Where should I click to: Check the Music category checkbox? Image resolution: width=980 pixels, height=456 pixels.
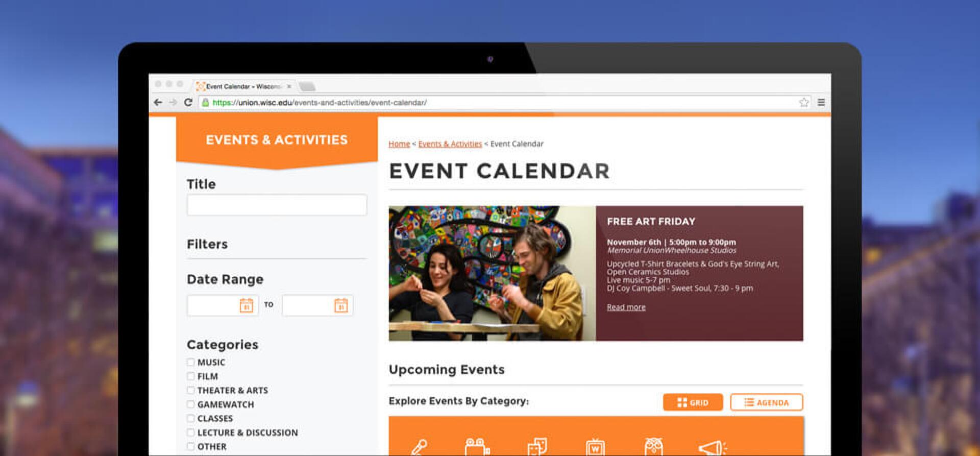[190, 363]
